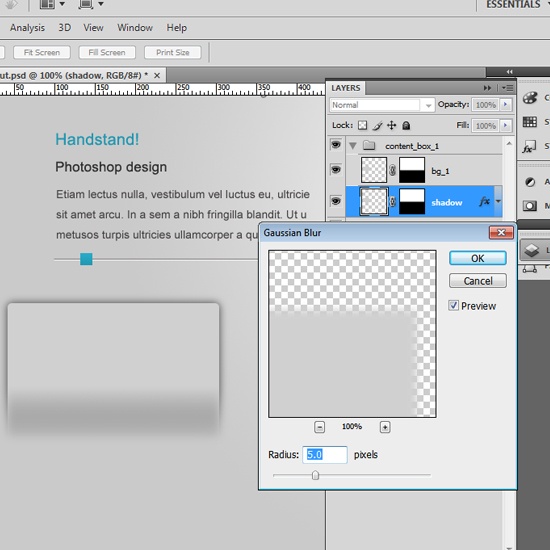Click the Radius slider handle
This screenshot has height=550, width=550.
pos(315,475)
